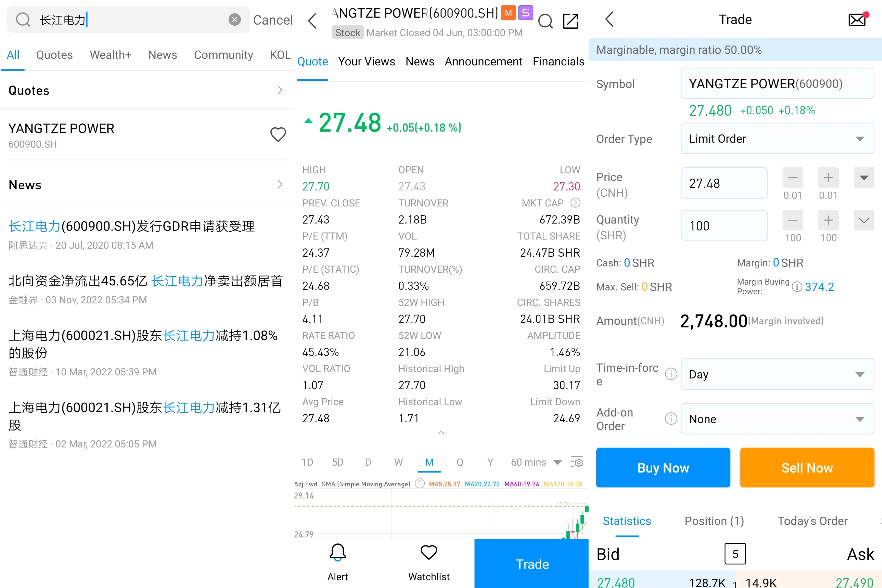
Task: Open search on the quote page
Action: [x=545, y=21]
